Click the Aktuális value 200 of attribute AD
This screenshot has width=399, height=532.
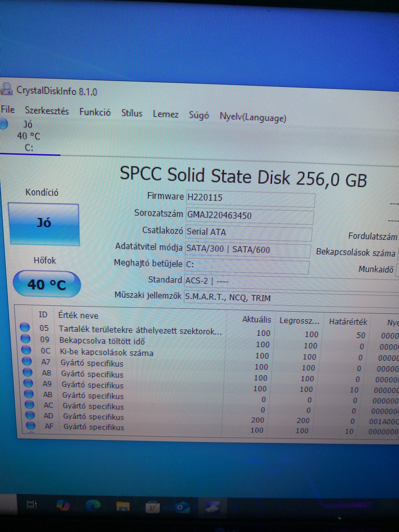258,420
